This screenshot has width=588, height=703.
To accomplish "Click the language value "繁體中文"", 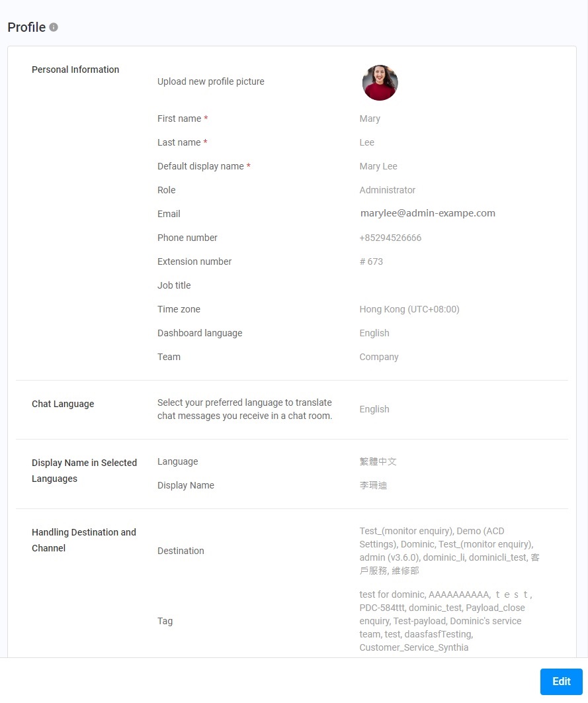I will coord(378,461).
